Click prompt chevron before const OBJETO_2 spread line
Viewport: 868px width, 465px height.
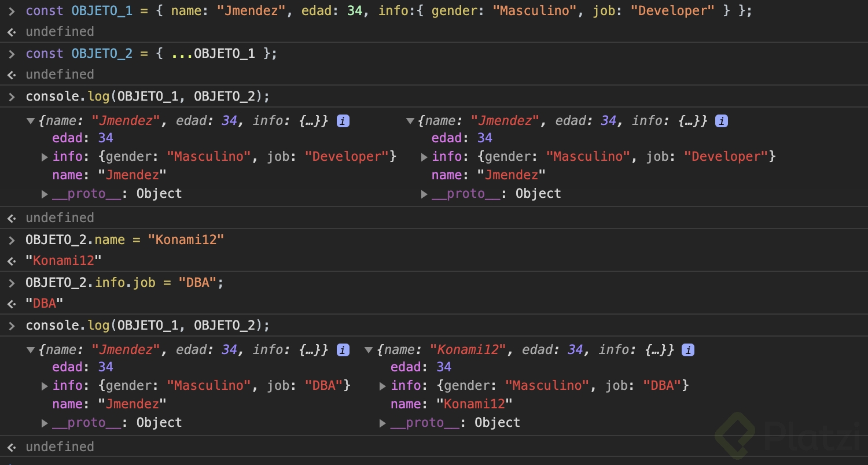(12, 53)
